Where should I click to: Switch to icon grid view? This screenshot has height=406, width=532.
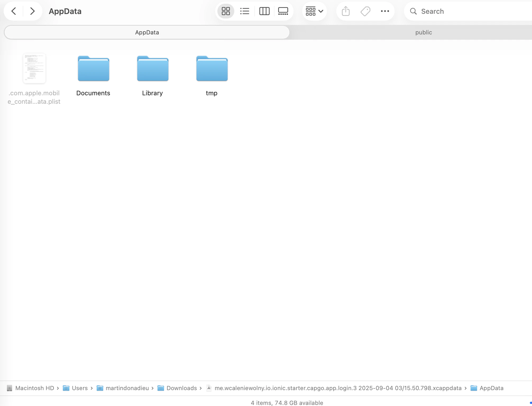(226, 11)
